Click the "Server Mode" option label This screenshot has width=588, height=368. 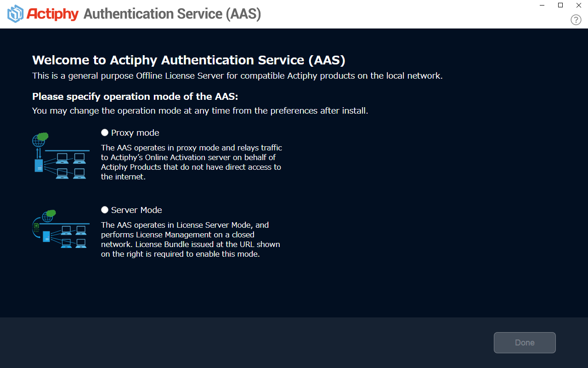[136, 210]
